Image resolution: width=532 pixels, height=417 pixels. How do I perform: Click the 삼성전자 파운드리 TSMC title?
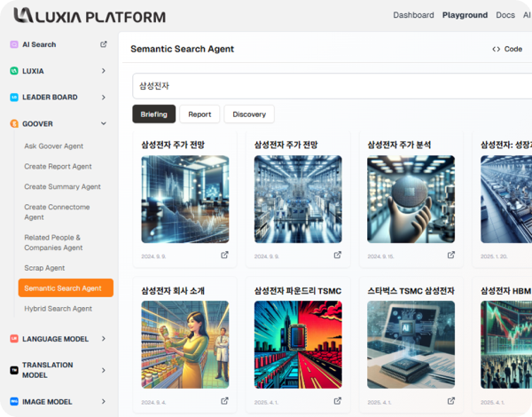point(298,291)
